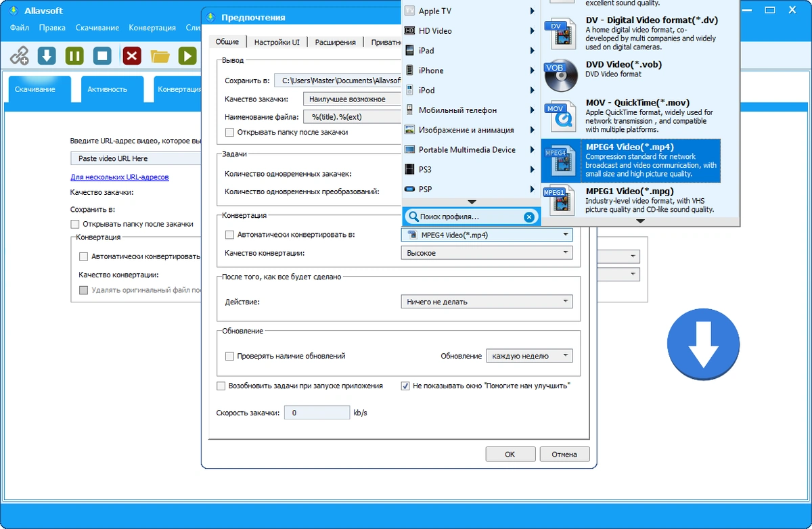812x529 pixels.
Task: Toggle Открывать папку после закачки in main window
Action: [75, 224]
